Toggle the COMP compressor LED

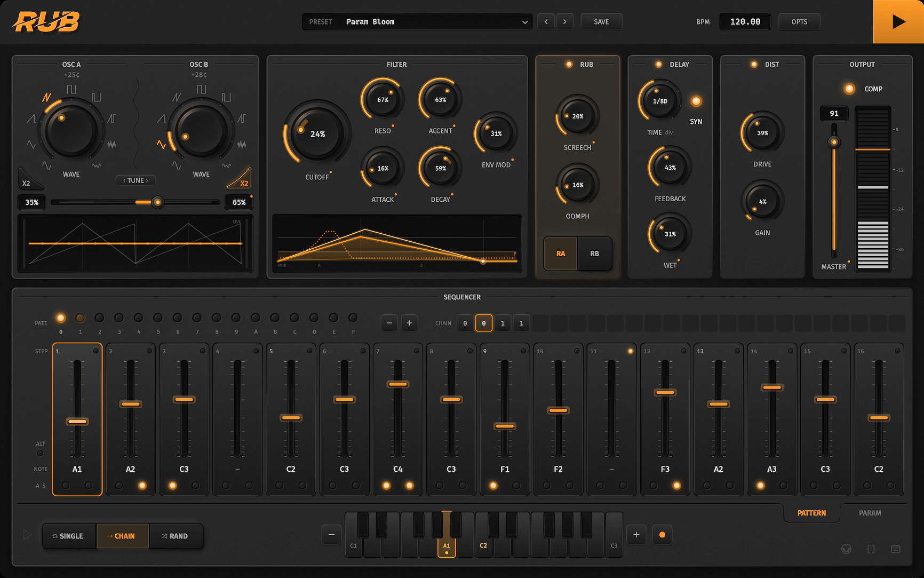click(x=849, y=89)
